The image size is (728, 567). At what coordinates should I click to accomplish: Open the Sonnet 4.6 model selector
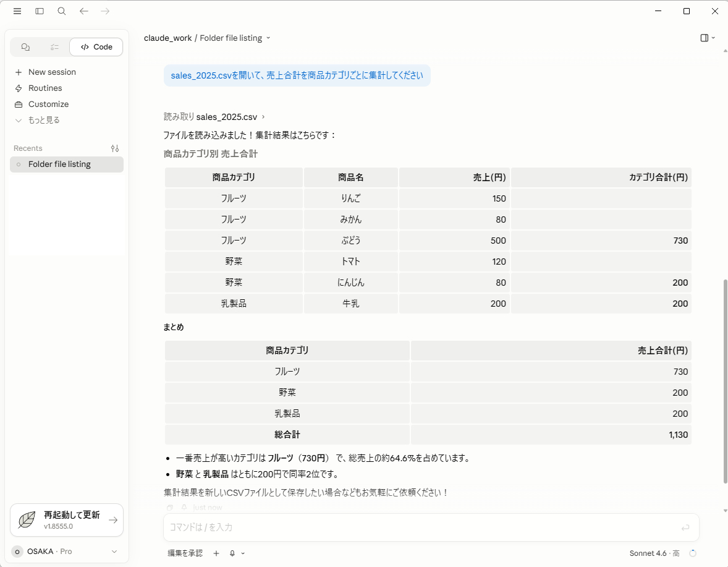click(x=654, y=553)
